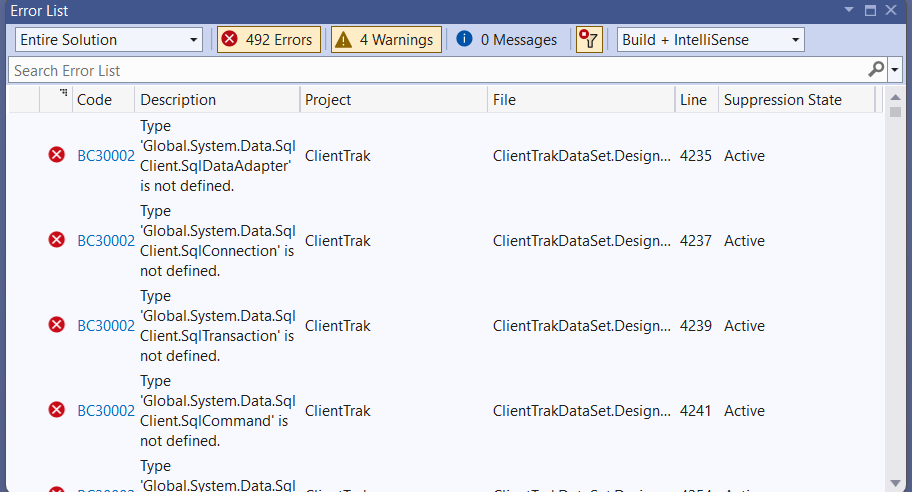The width and height of the screenshot is (912, 492).
Task: Sort by the Description column header
Action: click(x=217, y=100)
